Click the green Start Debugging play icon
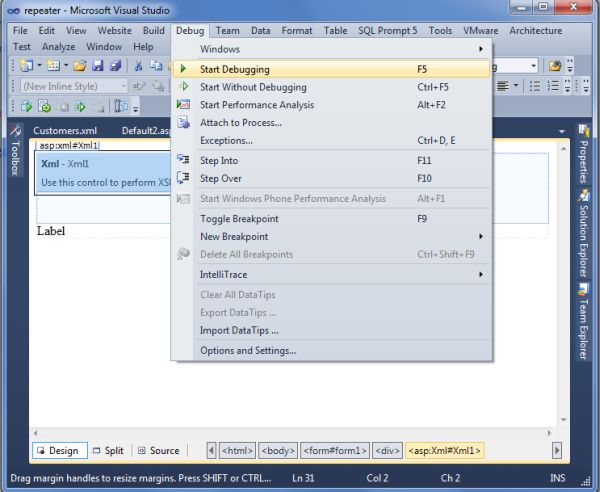Screen dimensions: 600x492 click(x=183, y=69)
